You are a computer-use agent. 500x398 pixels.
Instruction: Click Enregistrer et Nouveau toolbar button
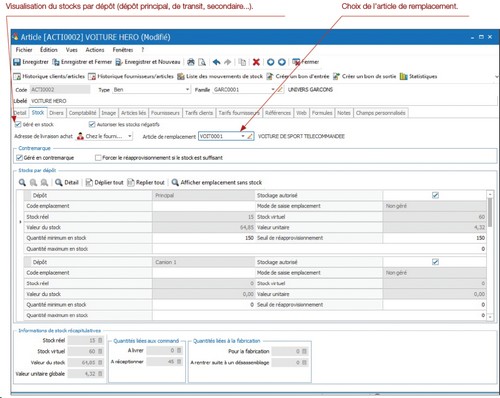(148, 62)
